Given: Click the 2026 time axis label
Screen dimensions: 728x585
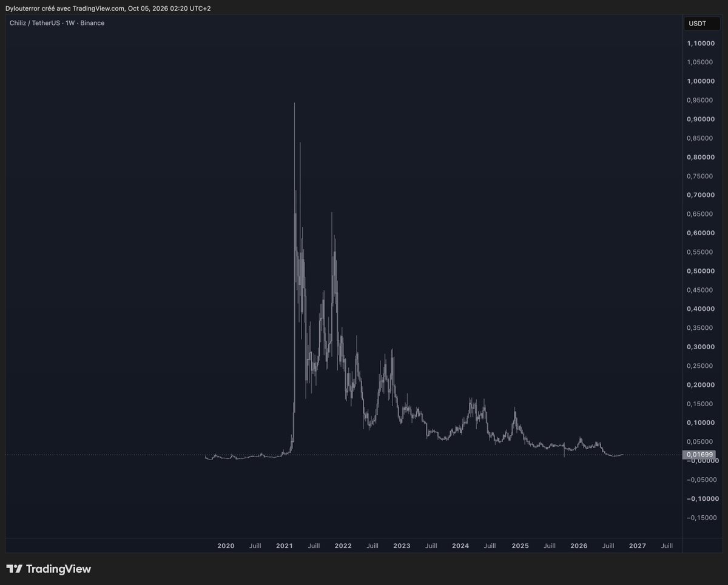Looking at the screenshot, I should click(579, 546).
